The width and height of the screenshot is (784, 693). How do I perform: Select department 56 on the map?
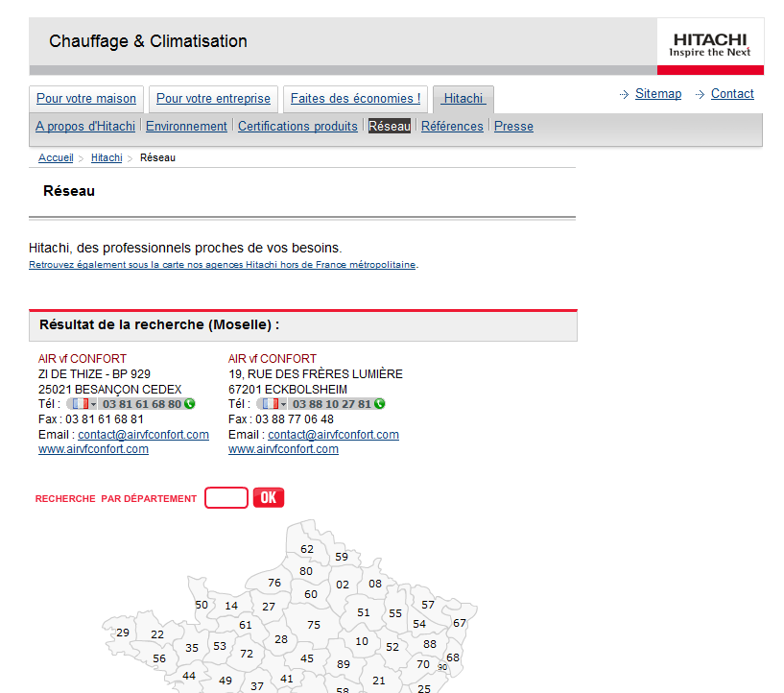coord(159,658)
